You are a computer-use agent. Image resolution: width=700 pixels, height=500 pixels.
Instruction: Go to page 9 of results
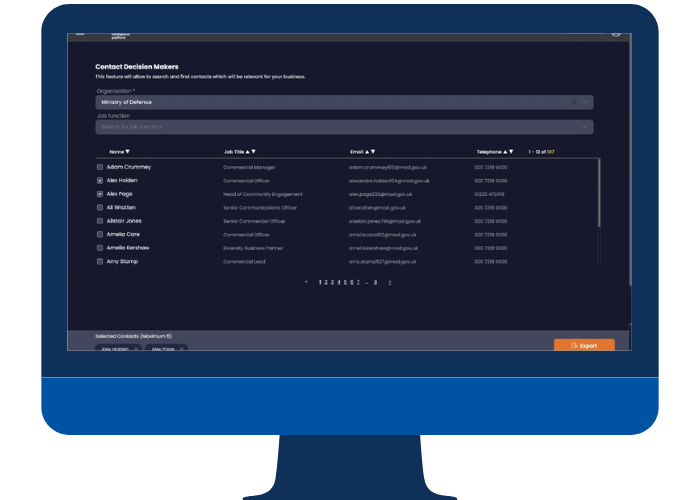point(375,282)
